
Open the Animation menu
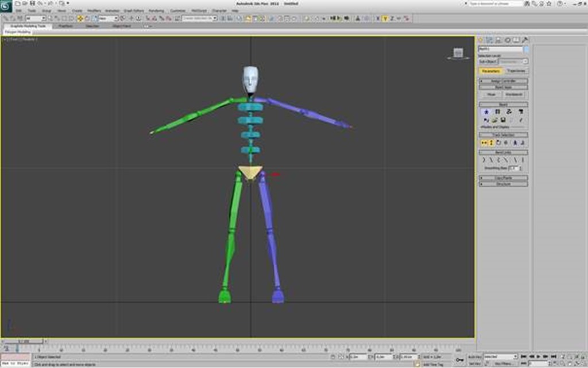click(111, 10)
